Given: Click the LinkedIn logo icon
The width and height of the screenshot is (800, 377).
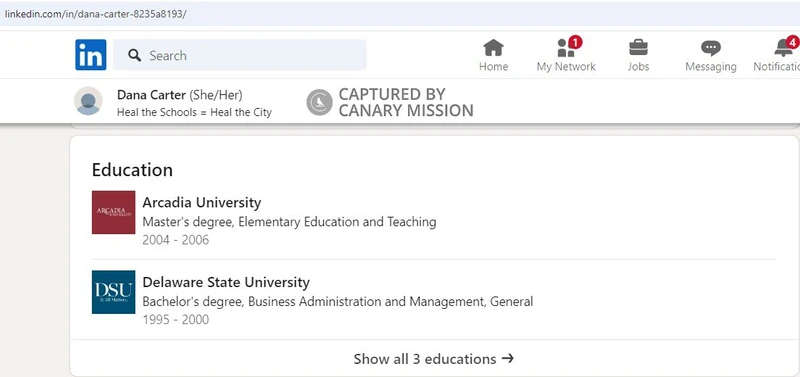Looking at the screenshot, I should point(91,55).
